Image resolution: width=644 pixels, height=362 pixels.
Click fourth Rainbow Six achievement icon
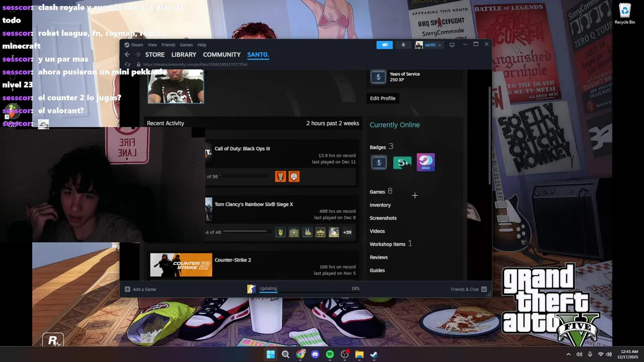[320, 232]
